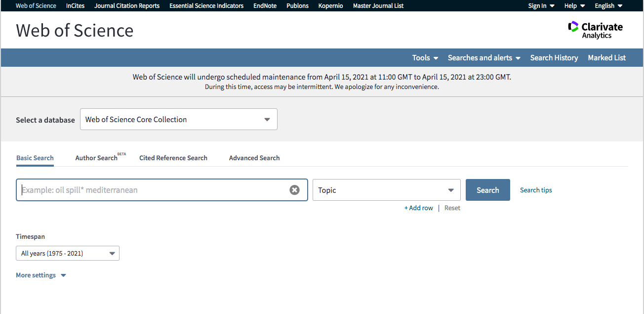Screen dimensions: 644x314
Task: Open Searches and alerts menu
Action: pyautogui.click(x=484, y=57)
